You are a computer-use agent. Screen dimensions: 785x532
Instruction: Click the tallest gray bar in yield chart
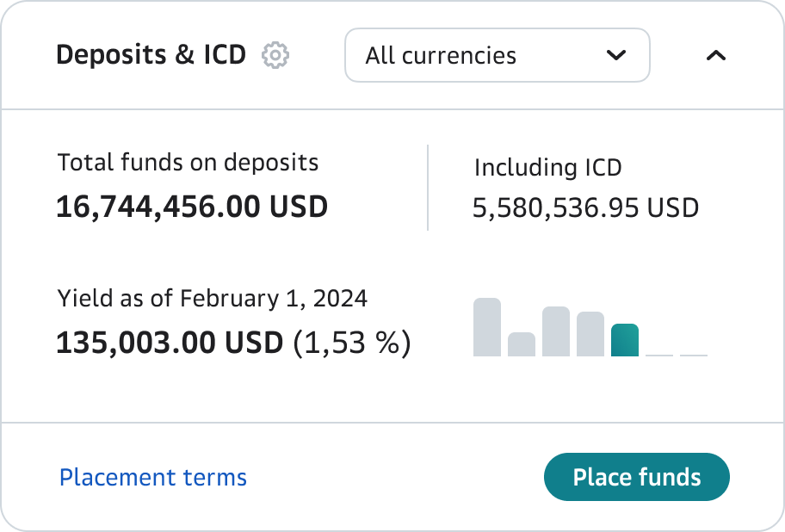[x=487, y=327]
